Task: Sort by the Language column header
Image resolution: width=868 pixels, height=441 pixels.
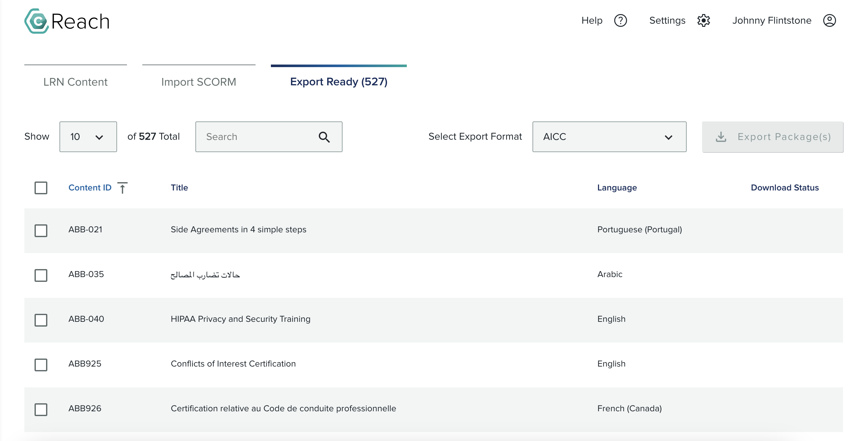Action: point(617,188)
